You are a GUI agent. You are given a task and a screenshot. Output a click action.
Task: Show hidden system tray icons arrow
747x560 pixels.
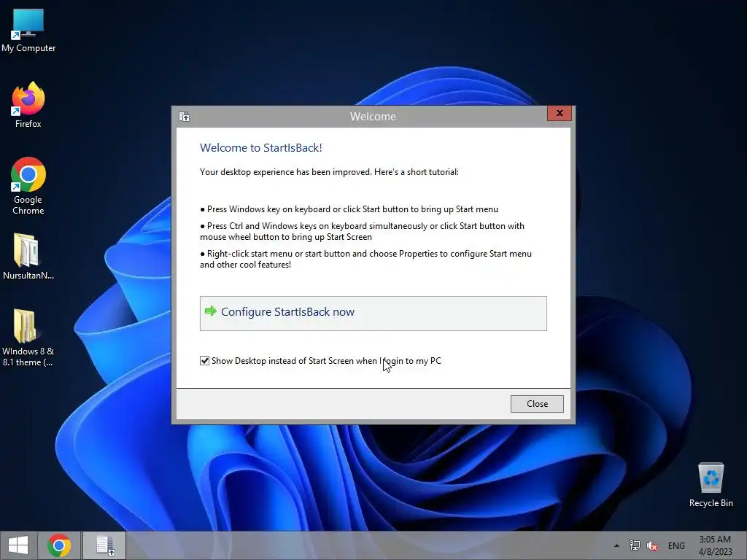[x=616, y=545]
